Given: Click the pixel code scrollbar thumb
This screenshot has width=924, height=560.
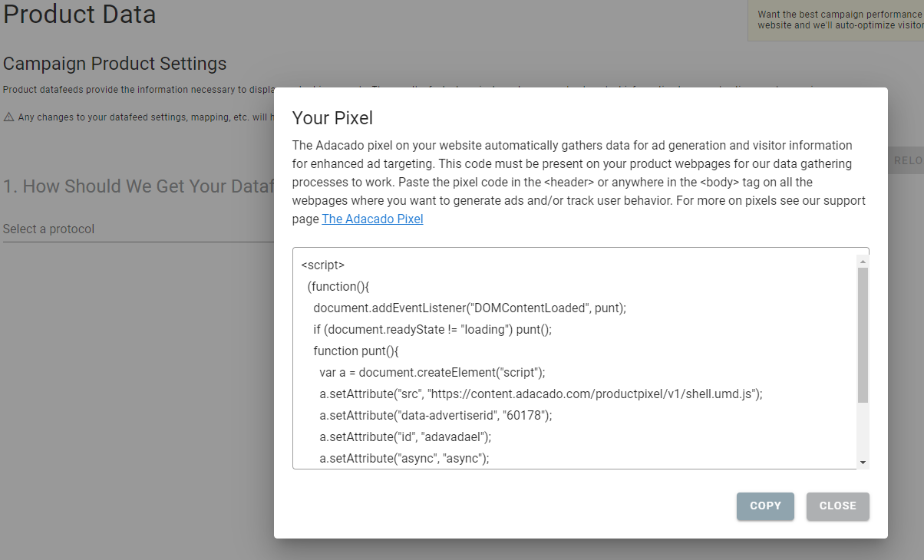Looking at the screenshot, I should click(x=863, y=335).
